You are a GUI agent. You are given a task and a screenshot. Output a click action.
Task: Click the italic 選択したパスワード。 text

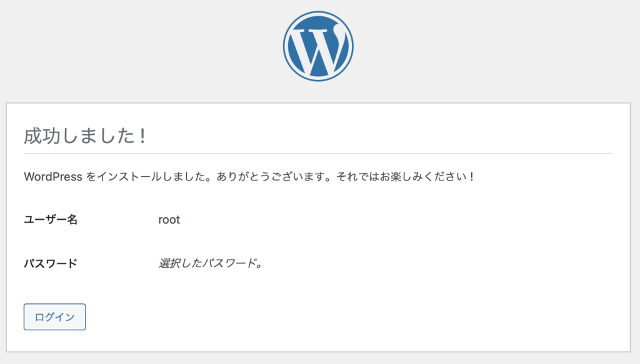tap(210, 263)
